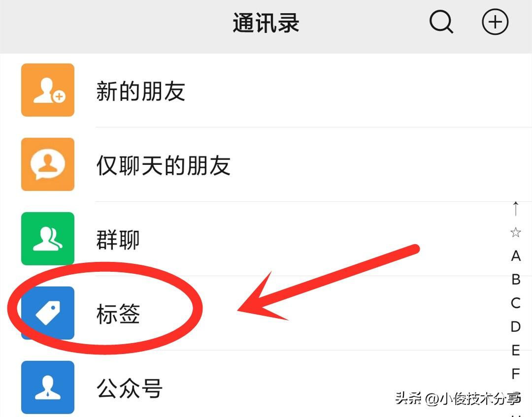This screenshot has height=417, width=532.
Task: Tap the Chat-Only Friends bubble icon
Action: click(48, 164)
